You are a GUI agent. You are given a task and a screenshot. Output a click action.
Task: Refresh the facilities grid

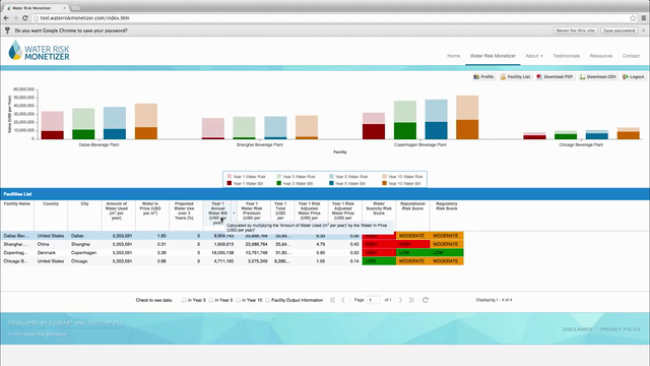[x=425, y=300]
